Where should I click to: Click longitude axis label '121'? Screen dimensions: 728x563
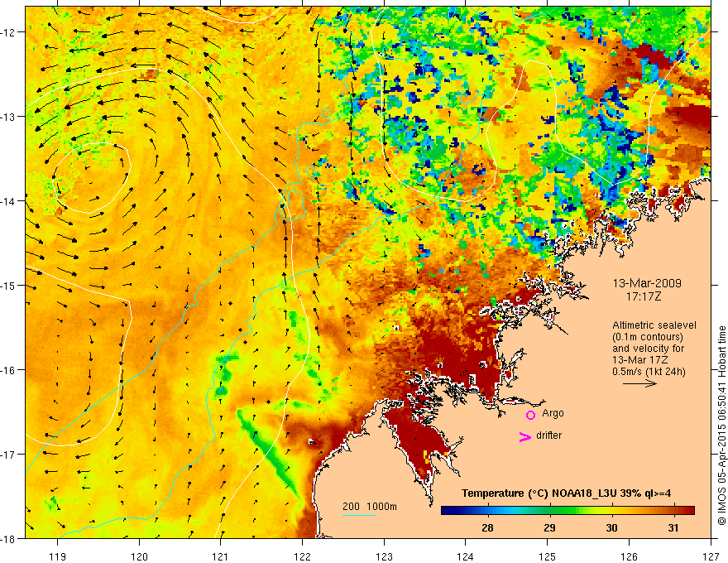[x=221, y=556]
